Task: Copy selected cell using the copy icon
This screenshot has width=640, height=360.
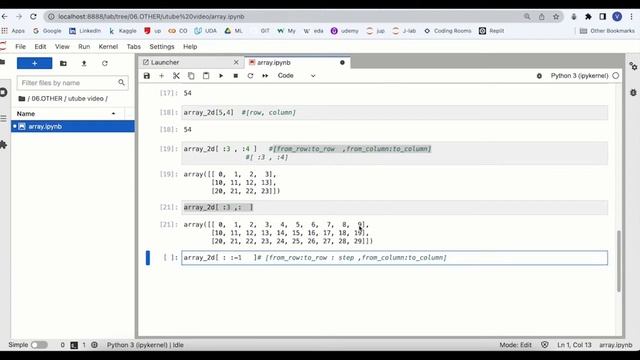Action: 191,76
